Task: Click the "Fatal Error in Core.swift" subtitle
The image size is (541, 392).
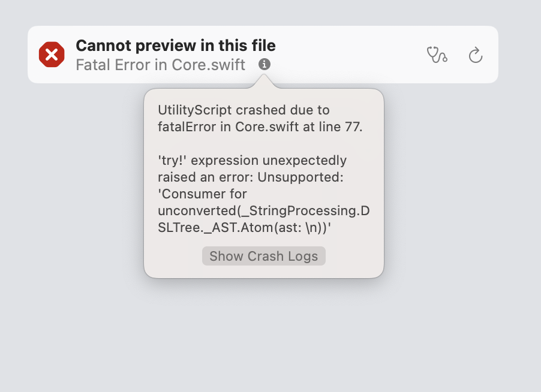Action: (161, 65)
